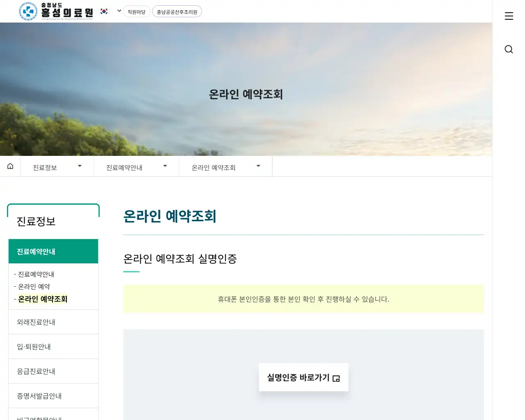The width and height of the screenshot is (525, 420).
Task: Expand the 진료예약안내 breadcrumb dropdown
Action: (x=136, y=167)
